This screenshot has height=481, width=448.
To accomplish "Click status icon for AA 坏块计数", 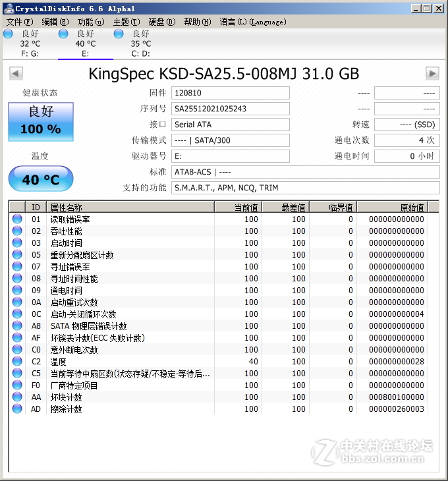I will click(17, 397).
